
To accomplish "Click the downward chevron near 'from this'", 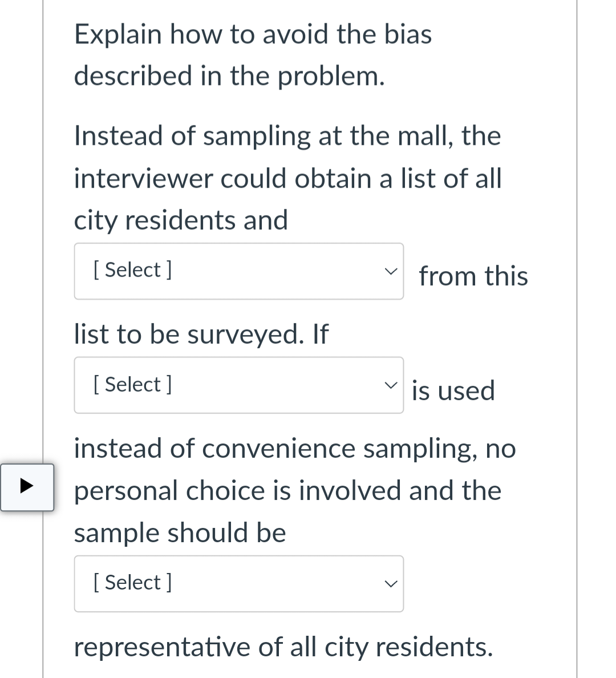I will [391, 271].
